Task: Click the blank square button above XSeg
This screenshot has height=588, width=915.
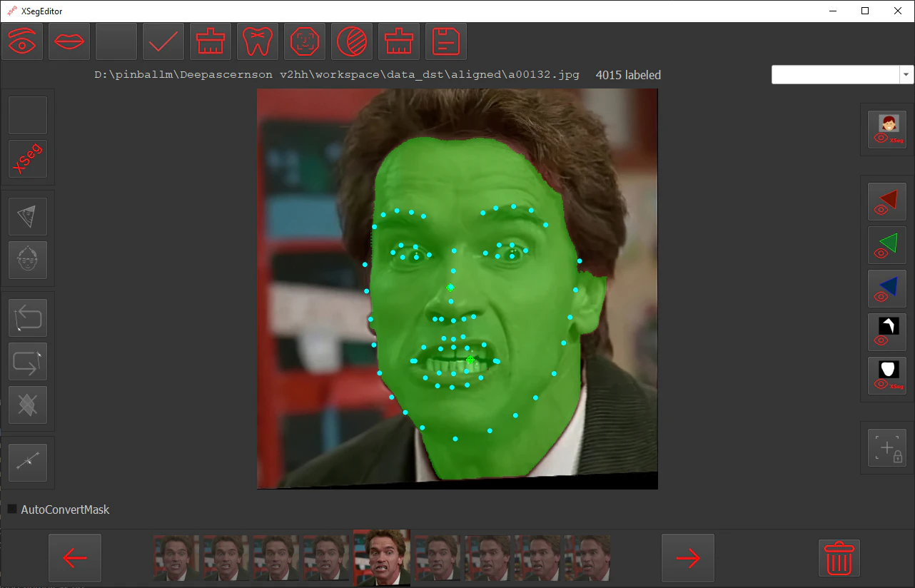Action: (28, 115)
